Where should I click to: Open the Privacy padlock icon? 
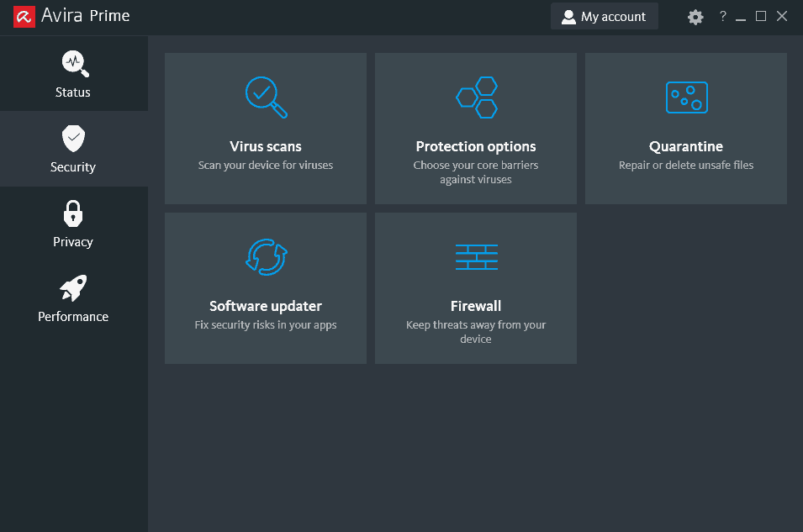pos(73,213)
